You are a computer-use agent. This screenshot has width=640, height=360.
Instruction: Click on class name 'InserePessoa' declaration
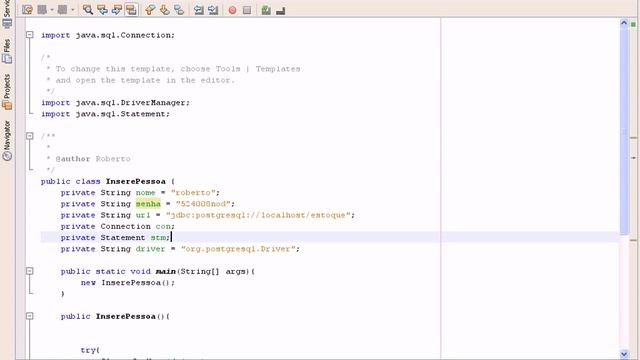(x=136, y=181)
